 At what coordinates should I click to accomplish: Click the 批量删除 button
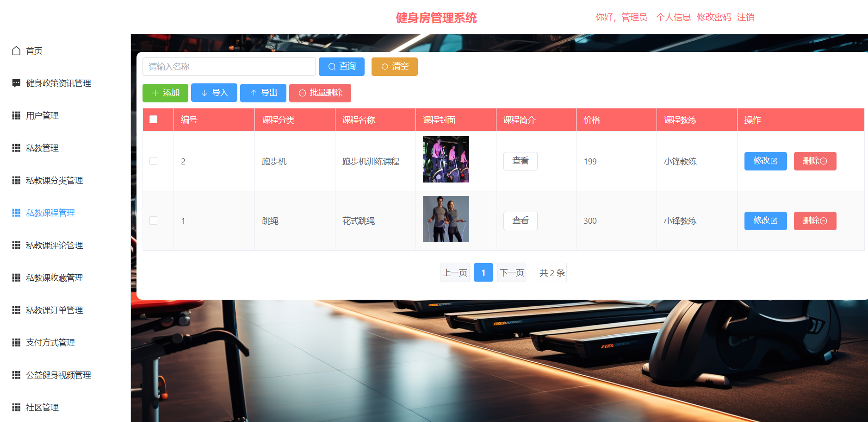point(320,93)
